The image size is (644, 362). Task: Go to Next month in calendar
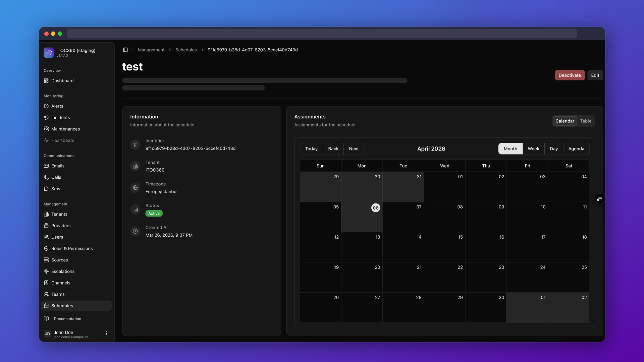[354, 149]
